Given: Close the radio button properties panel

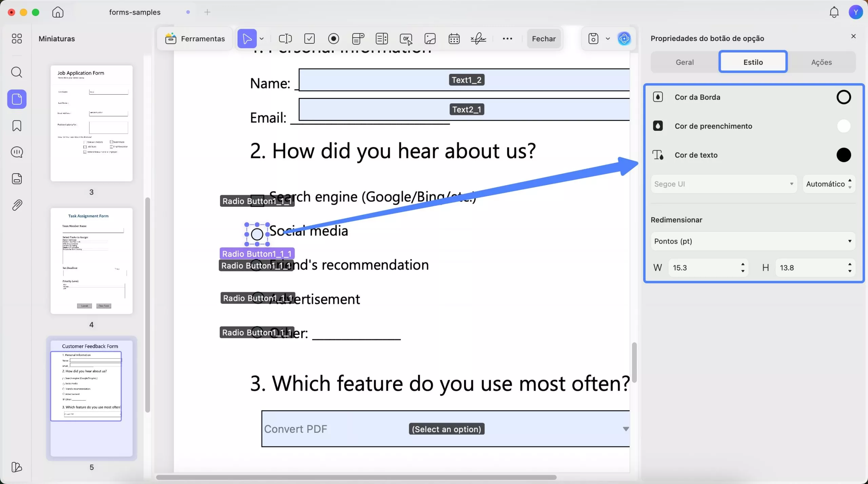Looking at the screenshot, I should pos(853,36).
